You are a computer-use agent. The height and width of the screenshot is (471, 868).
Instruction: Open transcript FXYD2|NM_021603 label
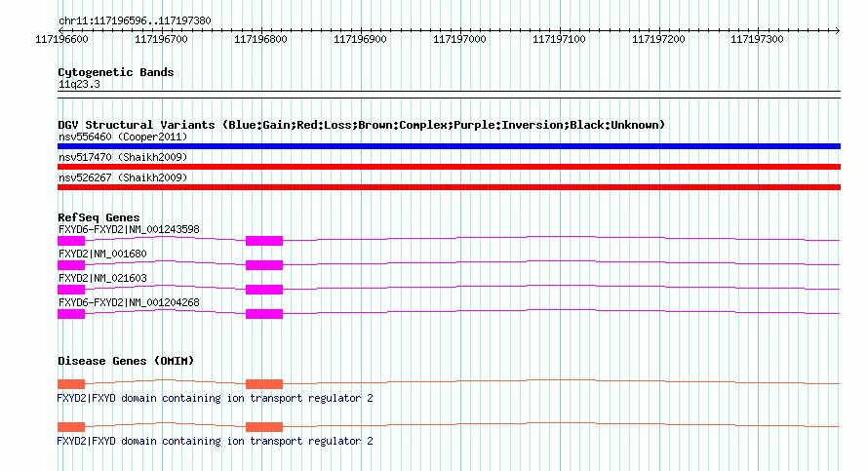pos(102,278)
